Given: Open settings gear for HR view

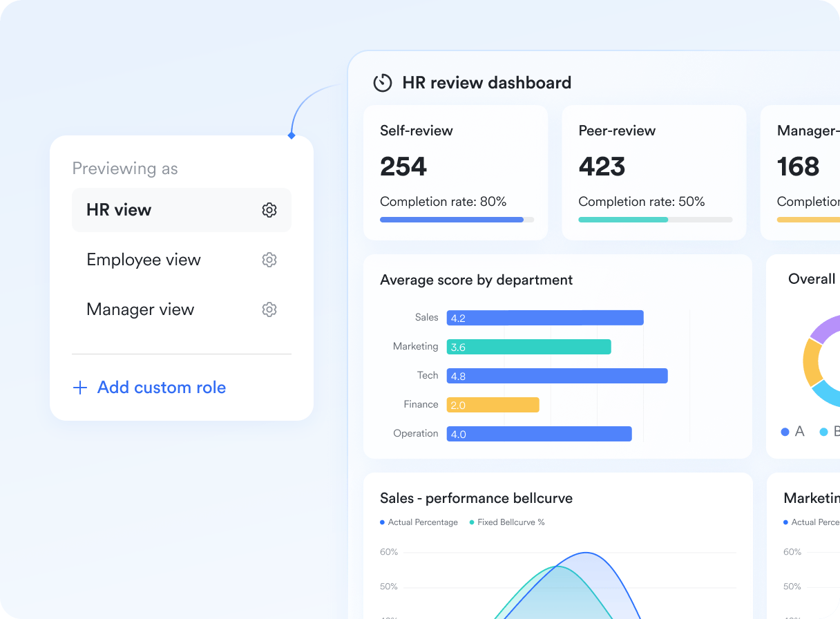Looking at the screenshot, I should coord(269,210).
